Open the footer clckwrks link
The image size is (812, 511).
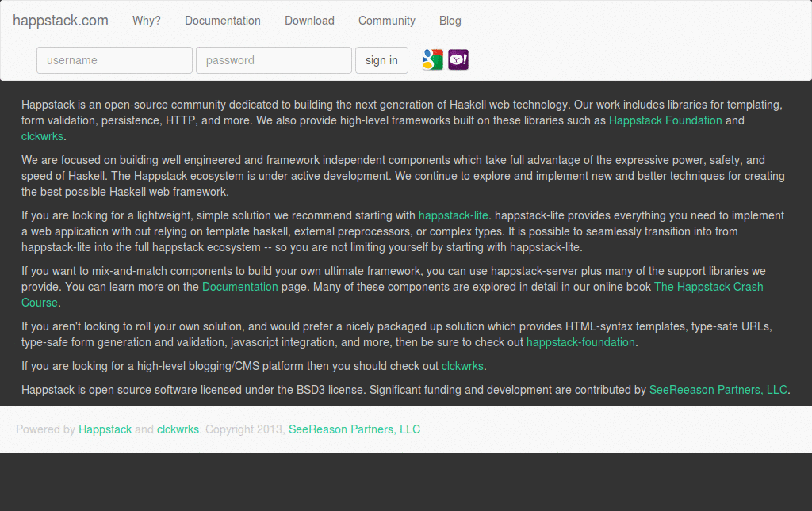point(178,430)
